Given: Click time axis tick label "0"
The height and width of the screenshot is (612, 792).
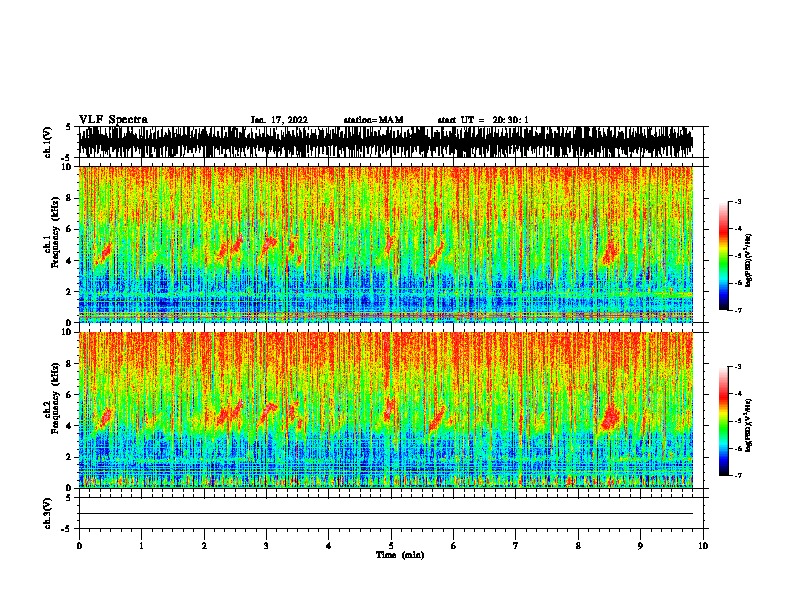Looking at the screenshot, I should click(79, 546).
